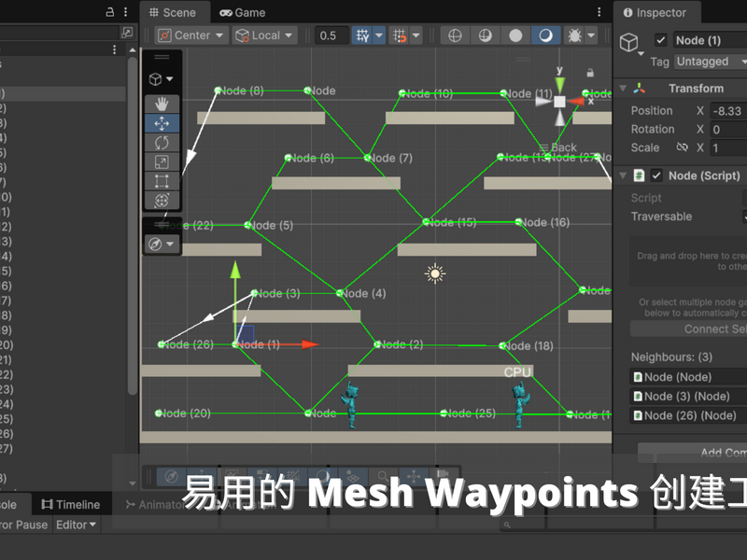Select the left CPU character model

[351, 405]
